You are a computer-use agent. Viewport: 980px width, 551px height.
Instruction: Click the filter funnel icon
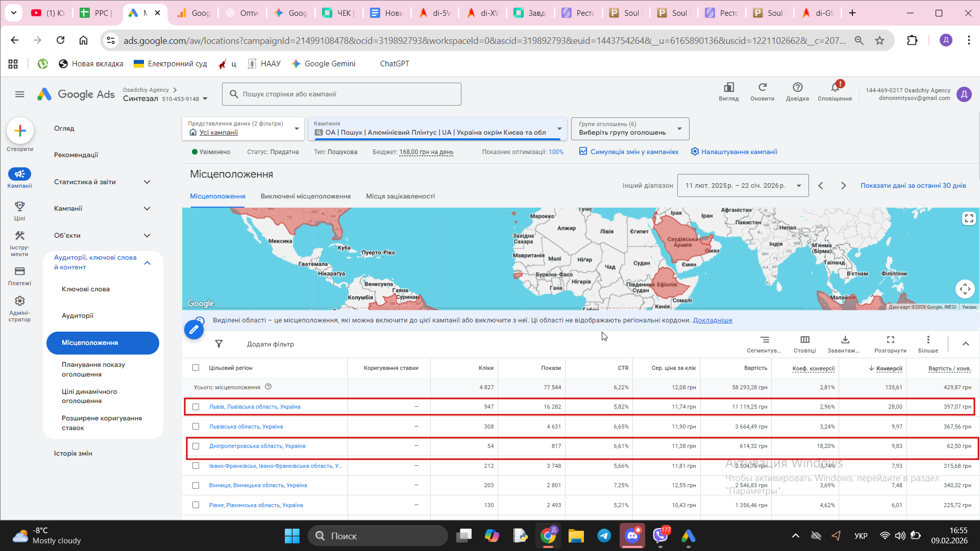[219, 344]
